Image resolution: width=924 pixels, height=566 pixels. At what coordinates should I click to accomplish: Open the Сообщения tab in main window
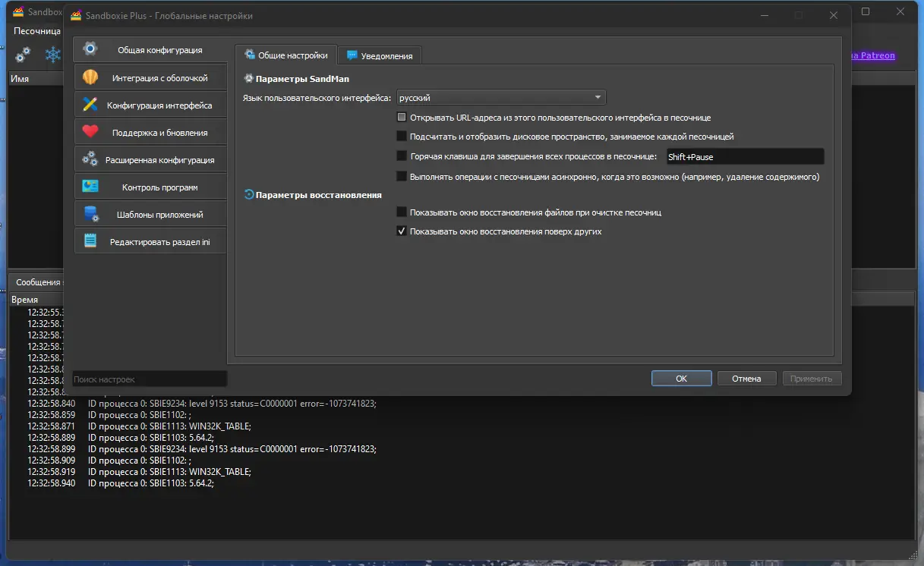(38, 282)
